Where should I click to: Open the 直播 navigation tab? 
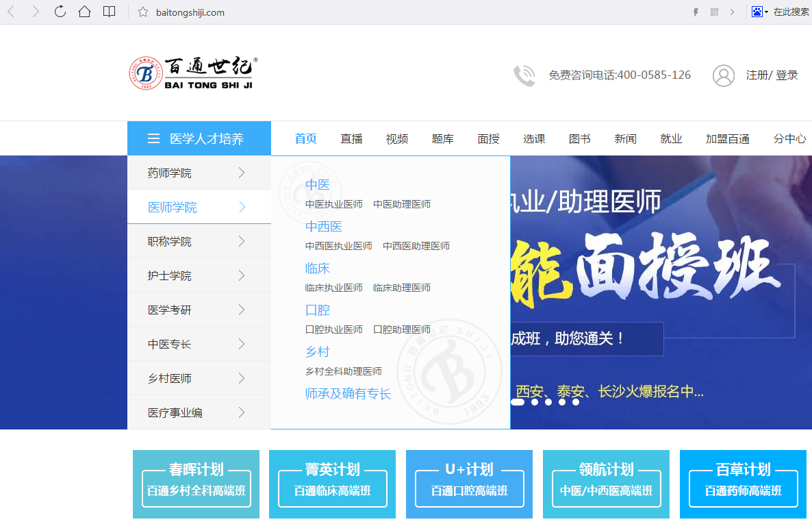pos(351,139)
